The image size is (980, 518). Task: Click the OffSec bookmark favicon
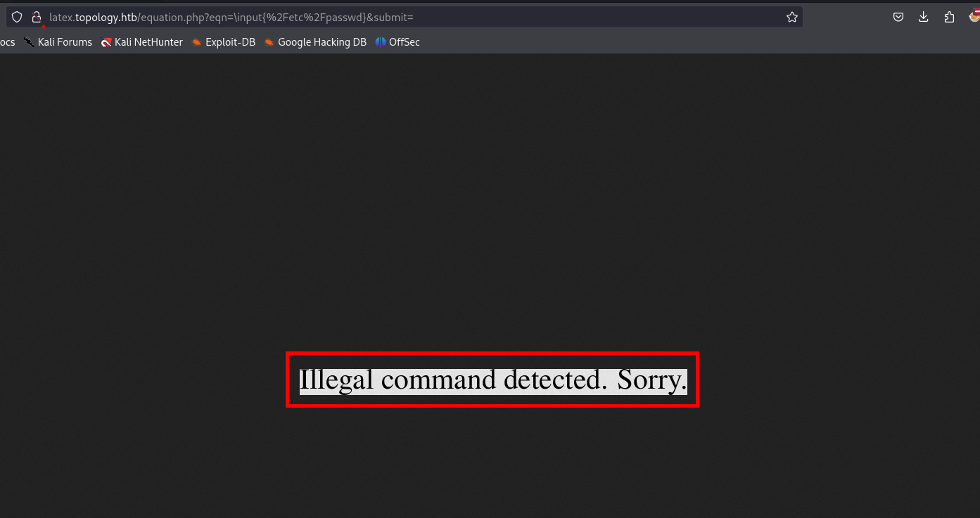(379, 41)
